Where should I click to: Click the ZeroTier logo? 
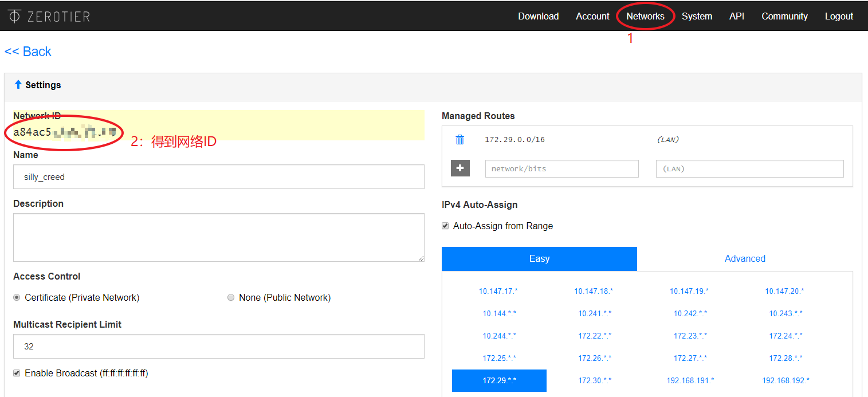(x=49, y=16)
